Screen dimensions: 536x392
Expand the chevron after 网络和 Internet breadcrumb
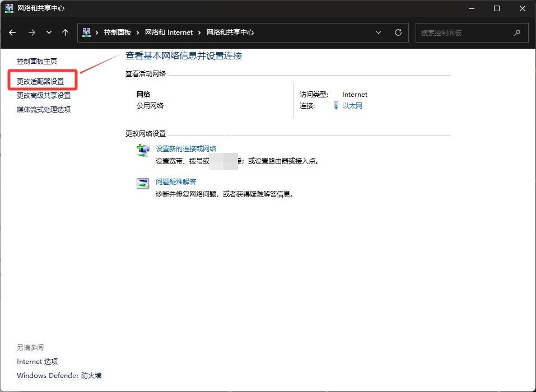click(199, 32)
